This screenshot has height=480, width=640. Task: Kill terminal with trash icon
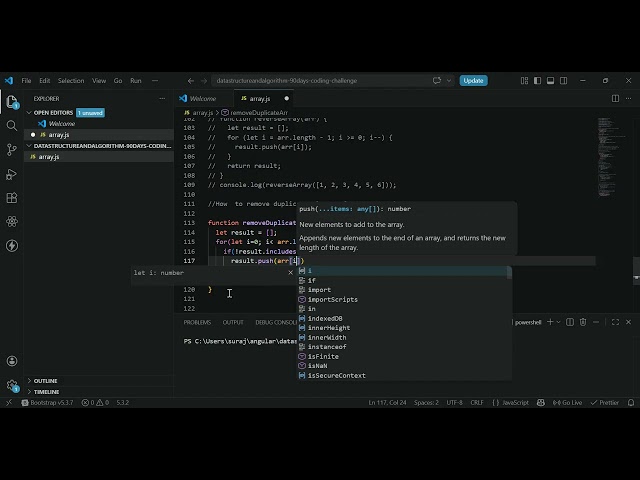[x=583, y=322]
